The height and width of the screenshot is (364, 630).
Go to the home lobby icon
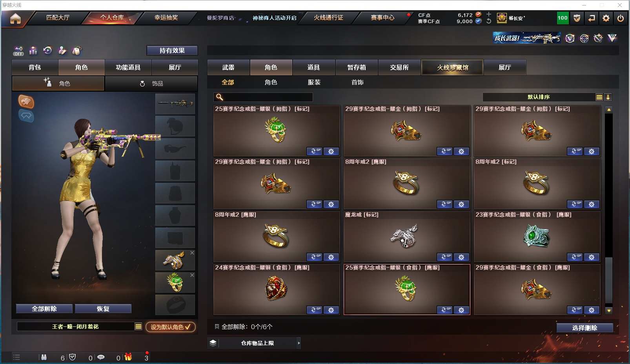coord(15,18)
